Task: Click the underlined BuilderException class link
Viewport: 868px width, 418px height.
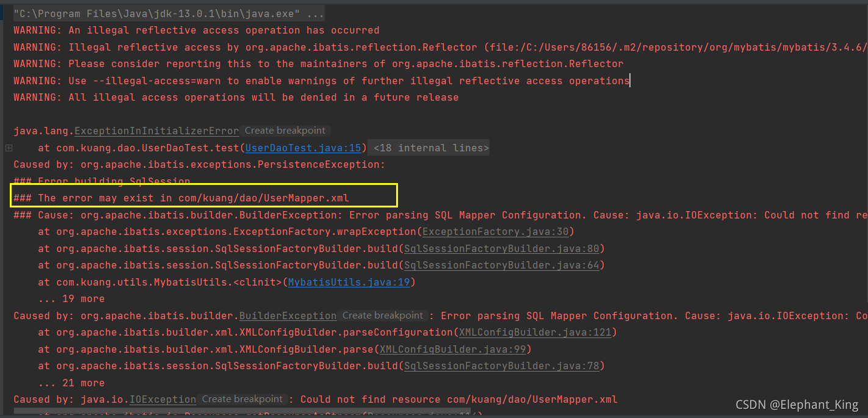Action: (x=288, y=316)
